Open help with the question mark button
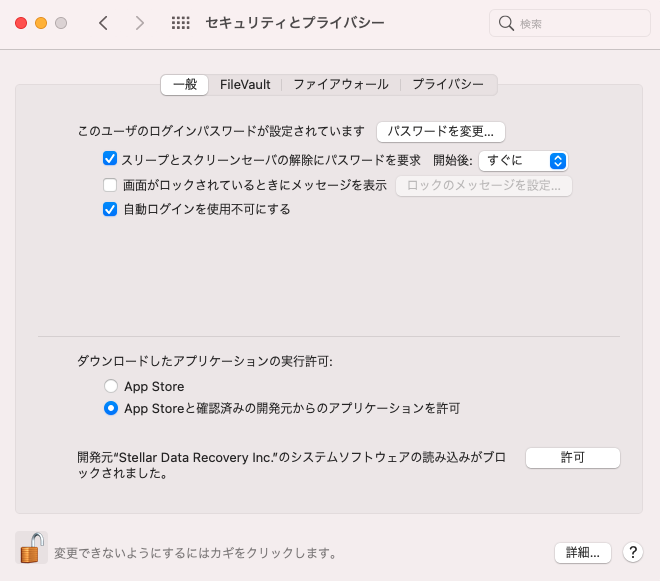660x581 pixels. coord(633,552)
